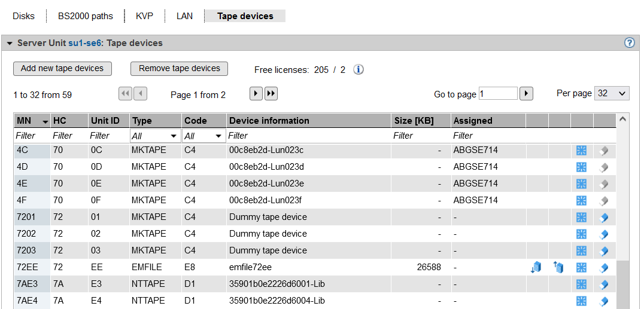Click download icon for emfile72ee
Image resolution: width=644 pixels, height=309 pixels.
536,267
